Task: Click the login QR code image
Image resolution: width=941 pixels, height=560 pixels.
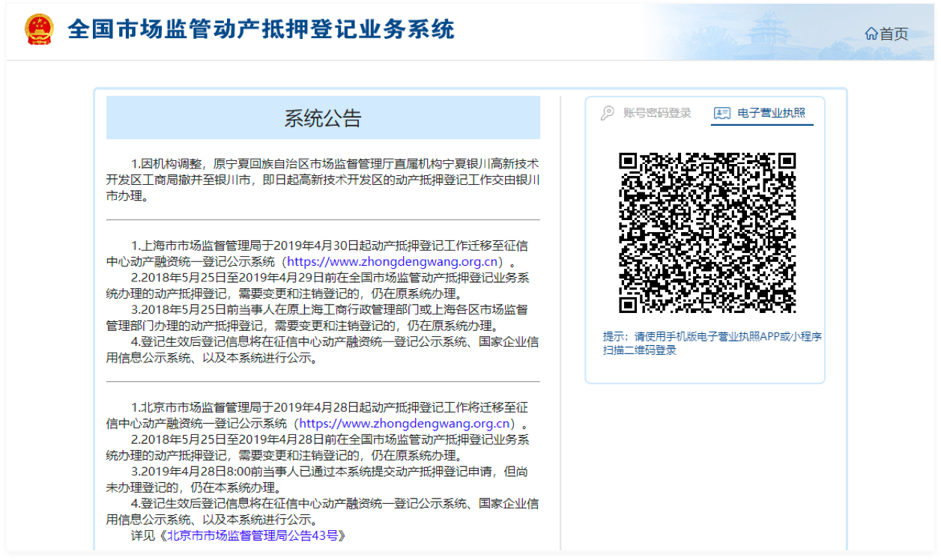Action: click(706, 233)
